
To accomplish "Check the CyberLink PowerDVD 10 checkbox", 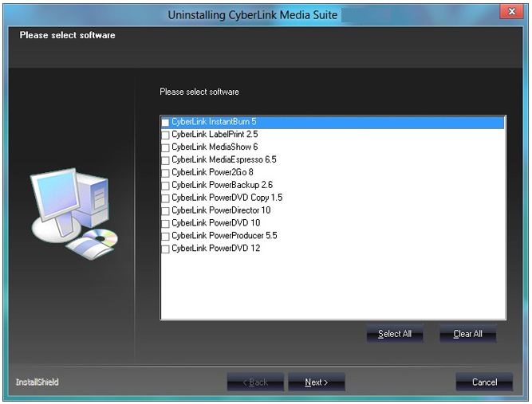I will pos(165,224).
